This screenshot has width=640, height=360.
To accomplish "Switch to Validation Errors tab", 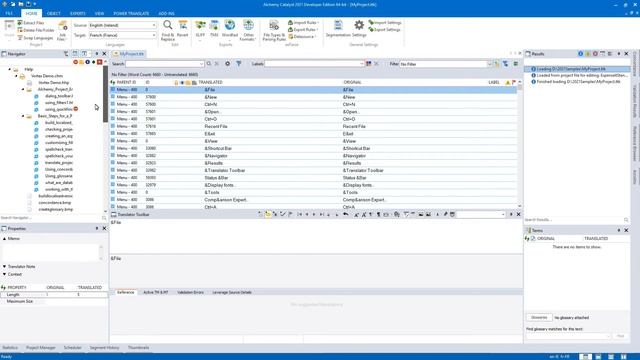I will pos(190,292).
